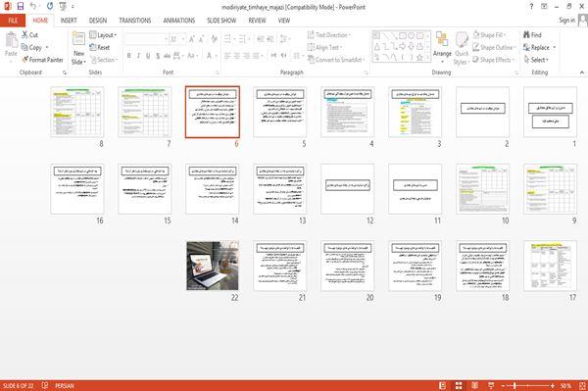Select slide 1 thumbnail
Image resolution: width=588 pixels, height=391 pixels.
pyautogui.click(x=550, y=112)
